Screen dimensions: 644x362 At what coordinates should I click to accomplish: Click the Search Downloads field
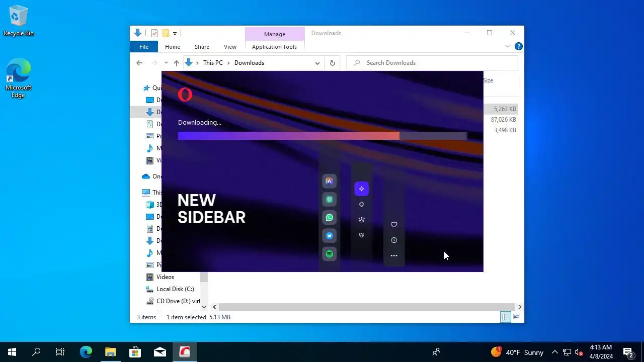pyautogui.click(x=432, y=63)
